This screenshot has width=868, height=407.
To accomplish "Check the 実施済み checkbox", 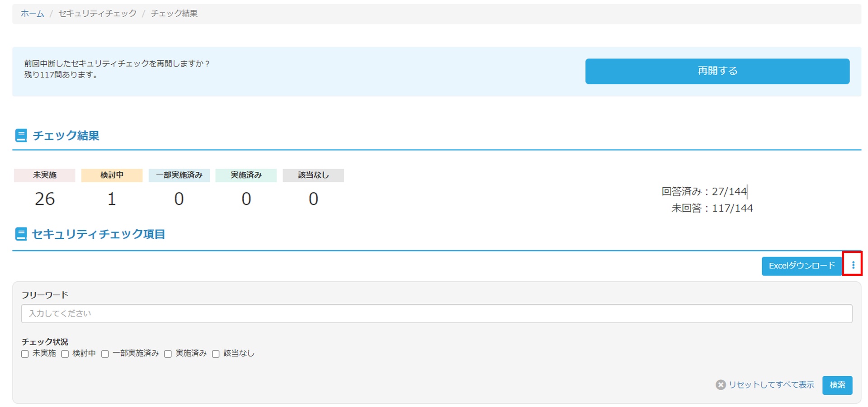I will (168, 354).
